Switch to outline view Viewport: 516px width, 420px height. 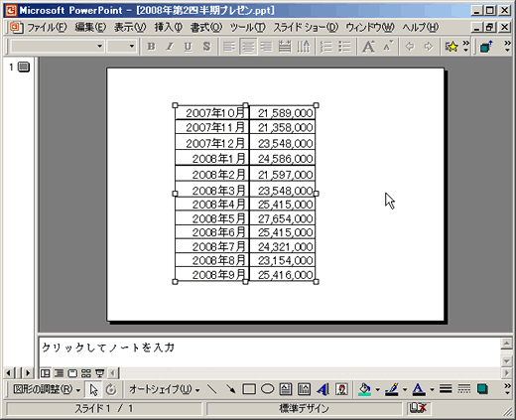(59, 373)
